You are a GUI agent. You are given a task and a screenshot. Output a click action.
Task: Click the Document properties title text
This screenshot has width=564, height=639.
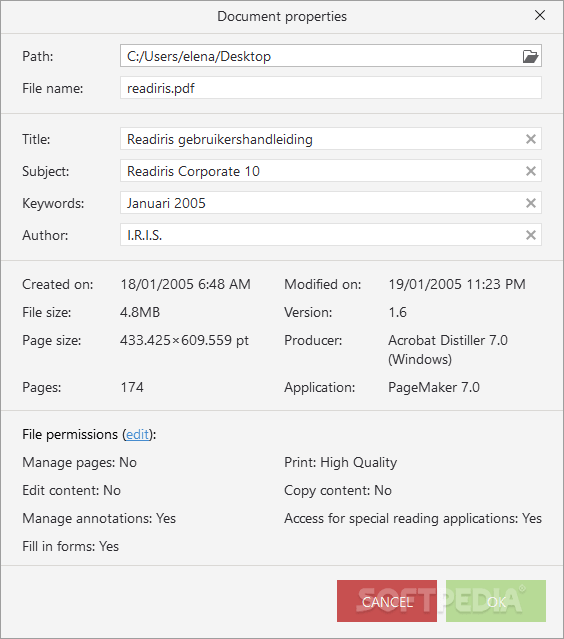pyautogui.click(x=282, y=16)
